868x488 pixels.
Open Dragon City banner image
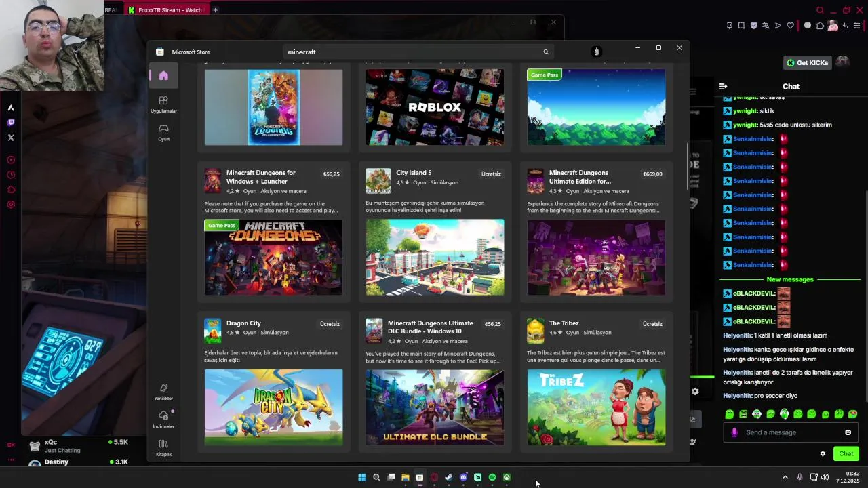pos(273,407)
